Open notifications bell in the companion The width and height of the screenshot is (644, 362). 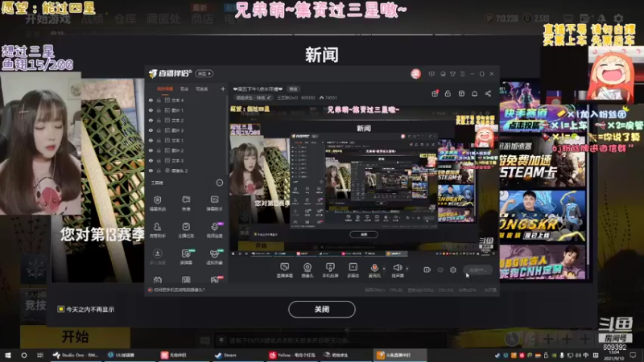474,93
